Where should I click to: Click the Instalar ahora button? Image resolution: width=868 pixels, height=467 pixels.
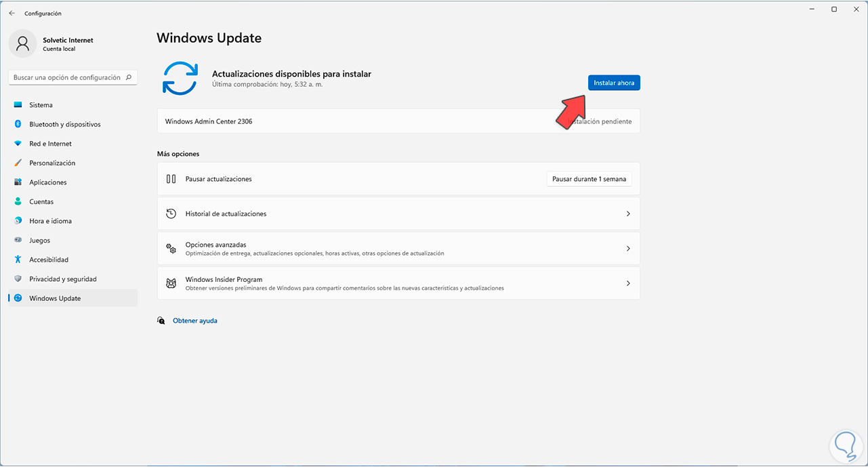click(x=614, y=83)
